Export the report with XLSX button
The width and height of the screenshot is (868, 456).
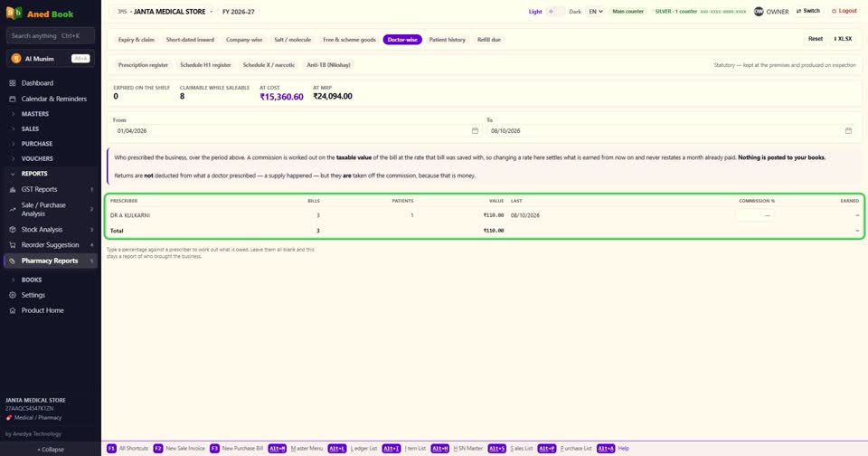tap(843, 39)
